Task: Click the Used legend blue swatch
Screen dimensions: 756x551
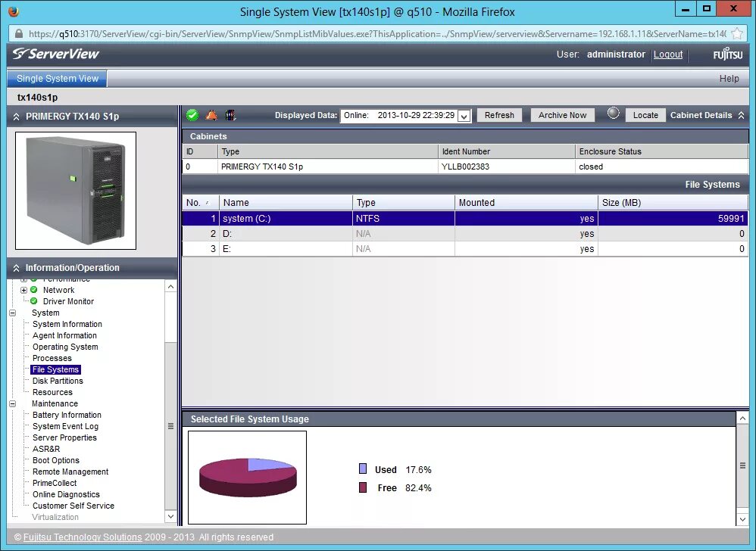Action: (x=363, y=469)
